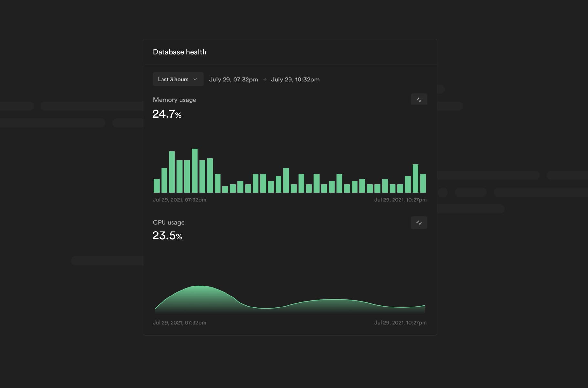Click the CPU chart's 07:32pm start timestamp
This screenshot has height=388, width=588.
pos(179,323)
